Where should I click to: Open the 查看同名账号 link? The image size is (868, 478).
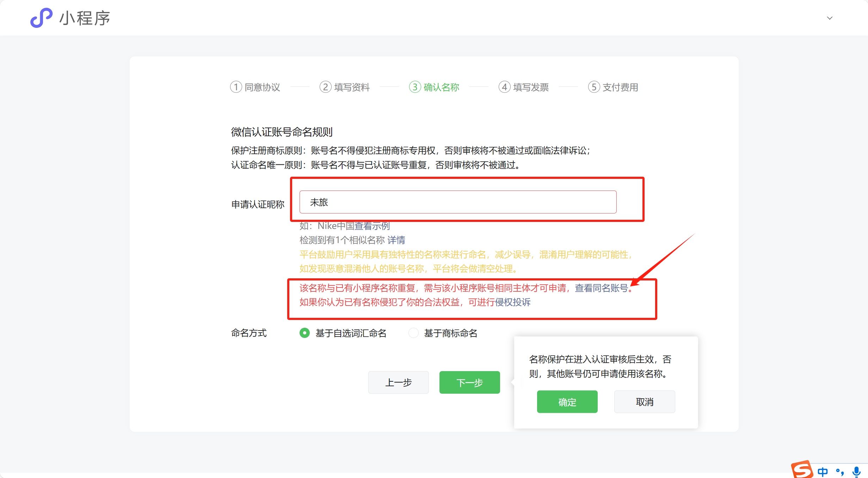coord(601,288)
